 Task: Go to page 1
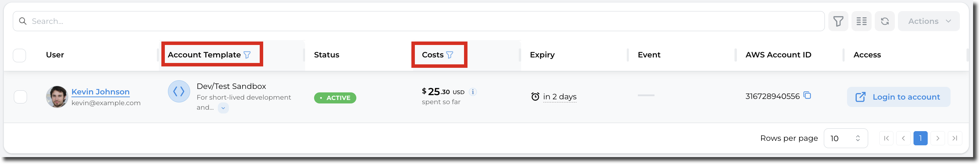pyautogui.click(x=920, y=138)
